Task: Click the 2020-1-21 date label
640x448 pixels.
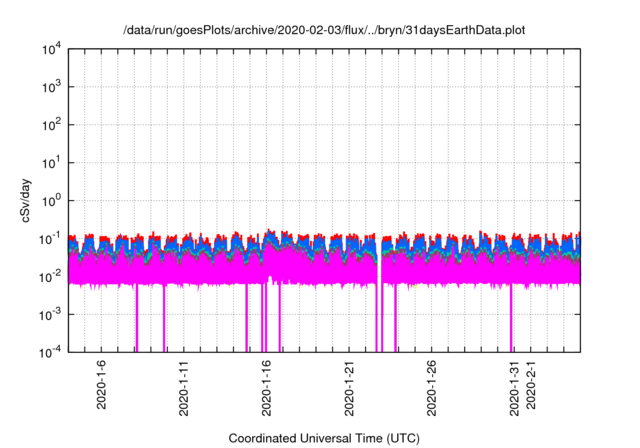Action: point(349,388)
